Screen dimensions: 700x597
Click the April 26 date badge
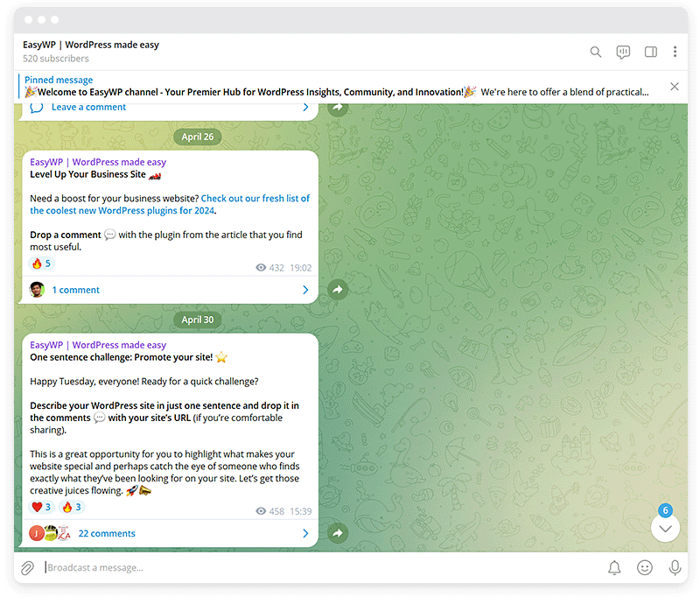198,137
